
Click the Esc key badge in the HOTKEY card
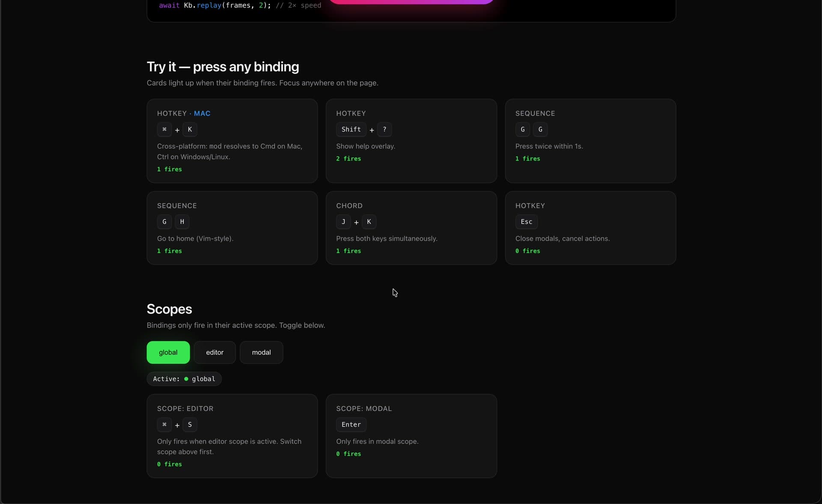pyautogui.click(x=526, y=222)
